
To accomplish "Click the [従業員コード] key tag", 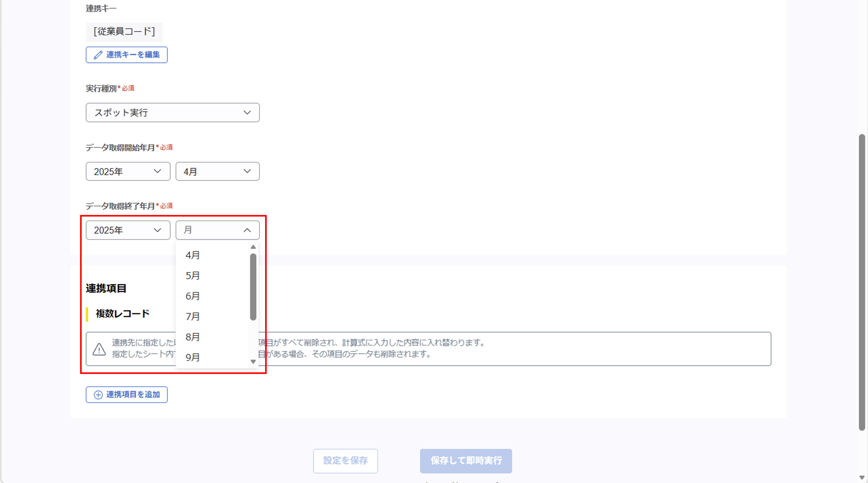I will (124, 32).
